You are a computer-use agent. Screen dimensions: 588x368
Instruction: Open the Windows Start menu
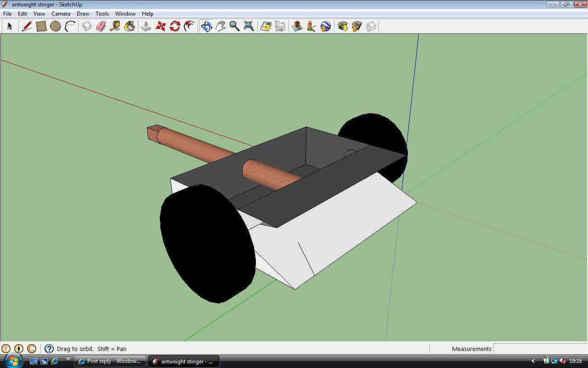pos(12,361)
